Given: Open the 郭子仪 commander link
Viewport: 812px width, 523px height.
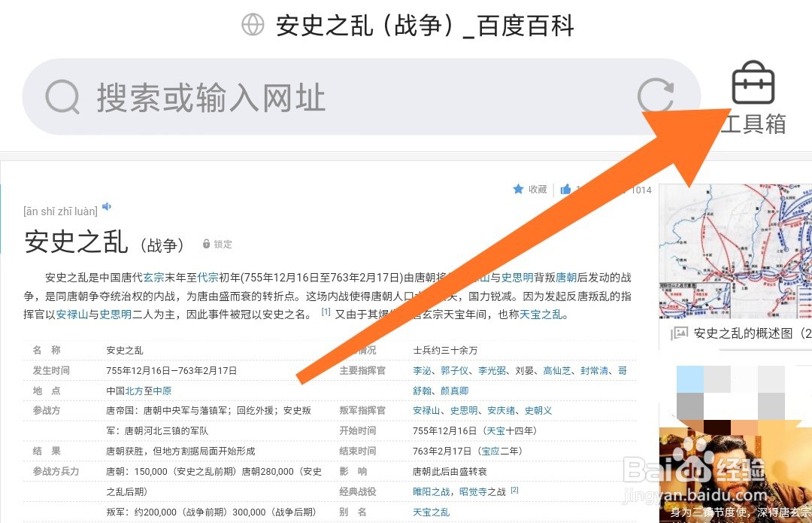Looking at the screenshot, I should tap(455, 370).
